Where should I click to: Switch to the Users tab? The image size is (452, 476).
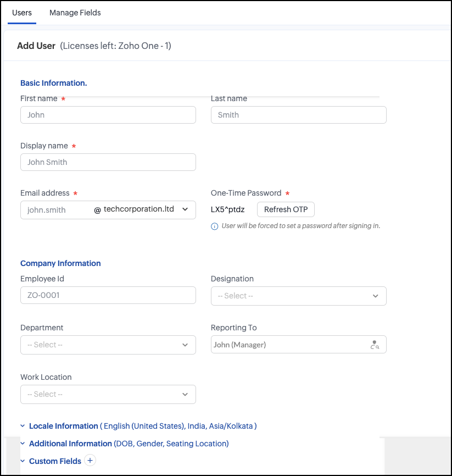point(22,13)
